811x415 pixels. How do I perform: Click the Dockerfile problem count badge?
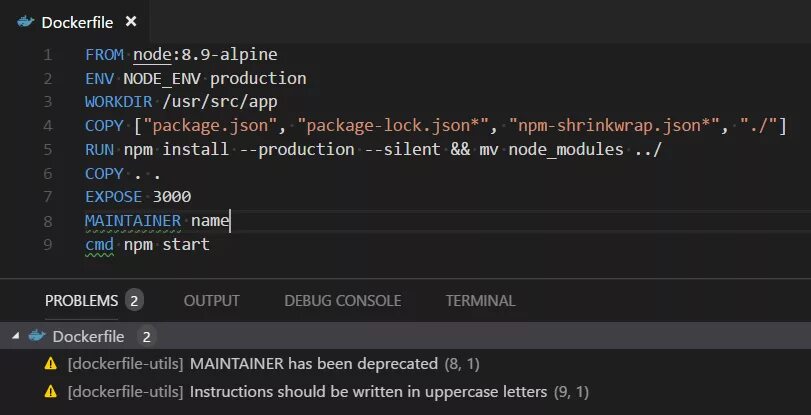[146, 336]
